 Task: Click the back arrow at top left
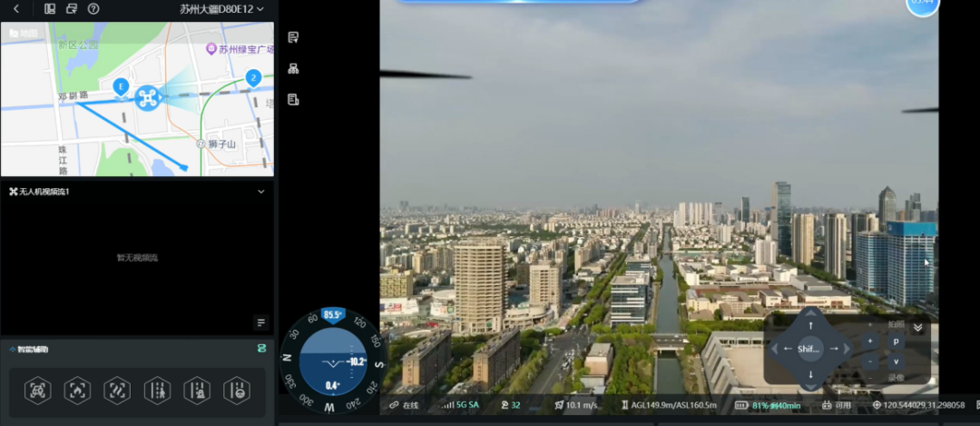point(16,9)
